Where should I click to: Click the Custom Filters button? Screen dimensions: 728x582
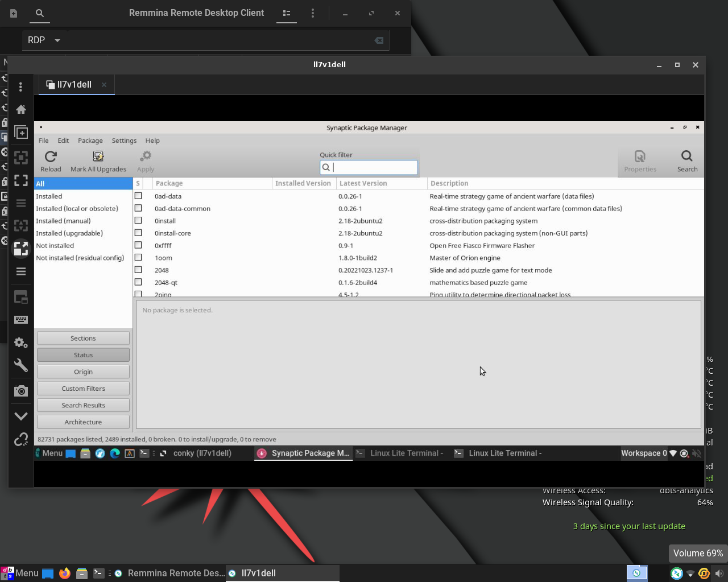pyautogui.click(x=83, y=389)
